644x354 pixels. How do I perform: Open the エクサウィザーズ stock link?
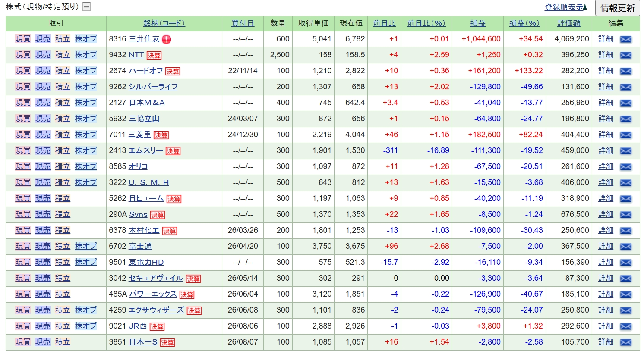156,310
